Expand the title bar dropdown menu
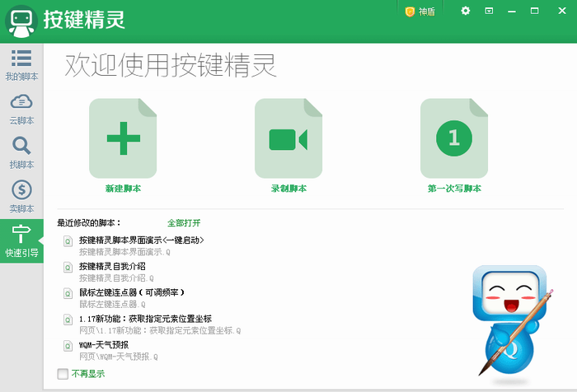The width and height of the screenshot is (577, 392). 489,11
